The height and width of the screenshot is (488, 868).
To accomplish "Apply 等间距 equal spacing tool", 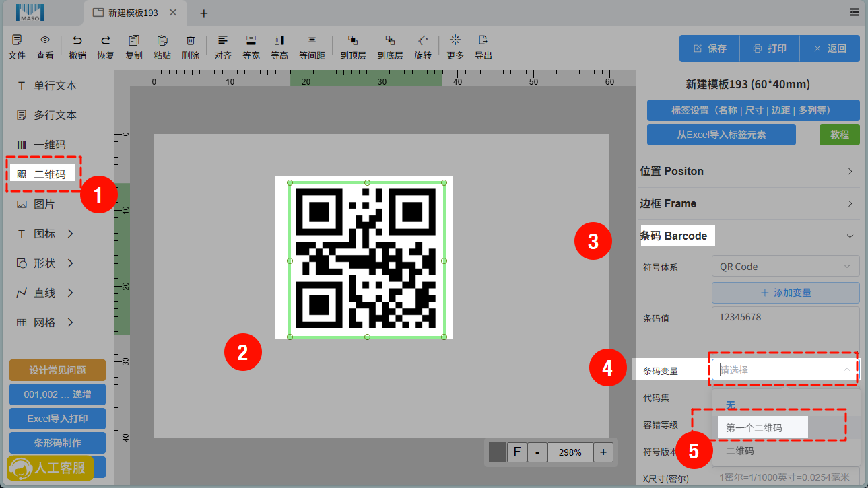I will pos(312,47).
